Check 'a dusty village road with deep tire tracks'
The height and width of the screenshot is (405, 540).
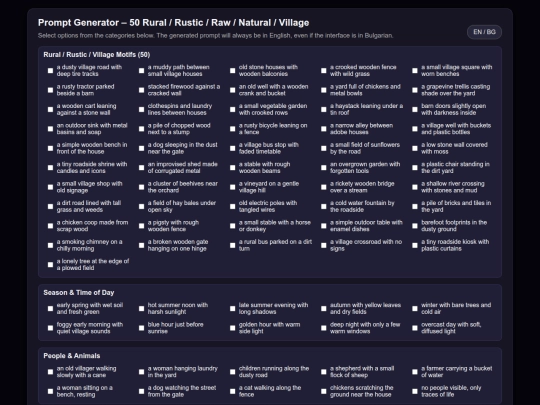pyautogui.click(x=51, y=71)
